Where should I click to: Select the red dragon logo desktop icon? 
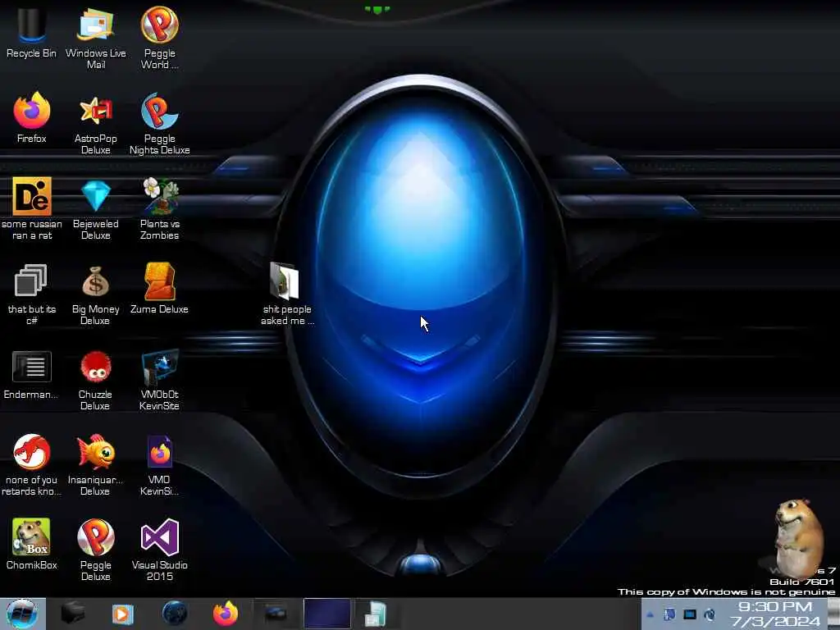[x=32, y=465]
